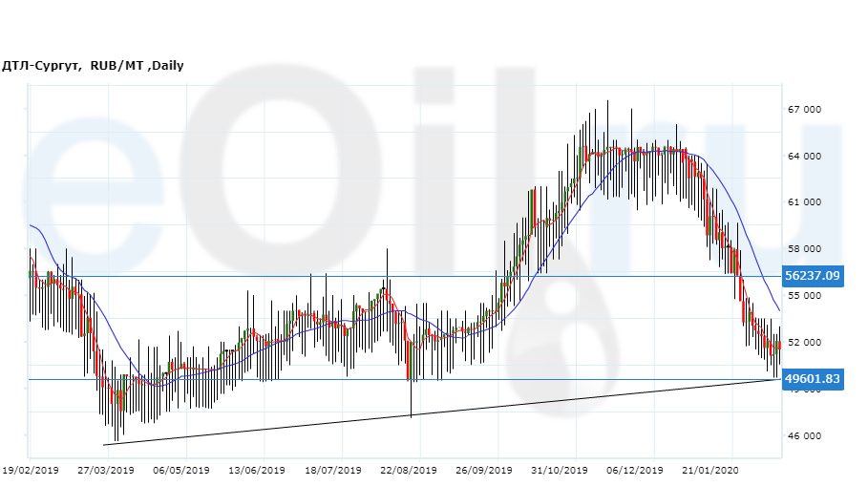Click the 26/09/2019 date label
Screen dimensions: 868x486
coord(484,470)
